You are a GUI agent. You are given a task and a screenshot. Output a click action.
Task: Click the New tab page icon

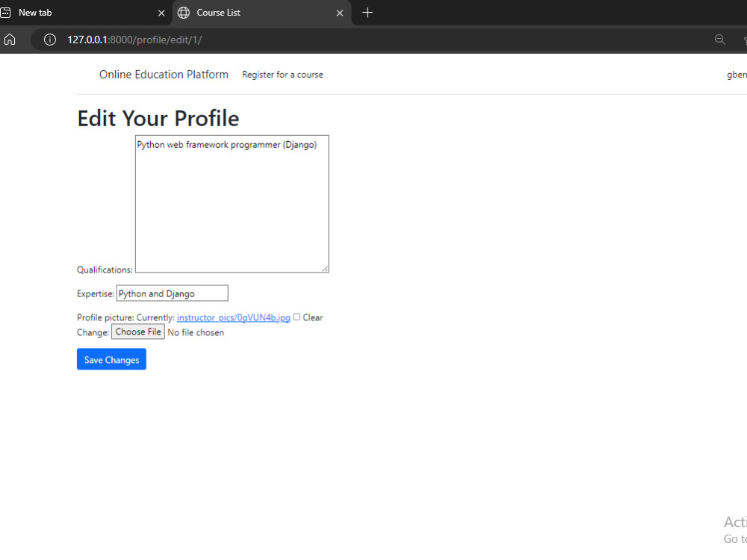click(x=6, y=13)
